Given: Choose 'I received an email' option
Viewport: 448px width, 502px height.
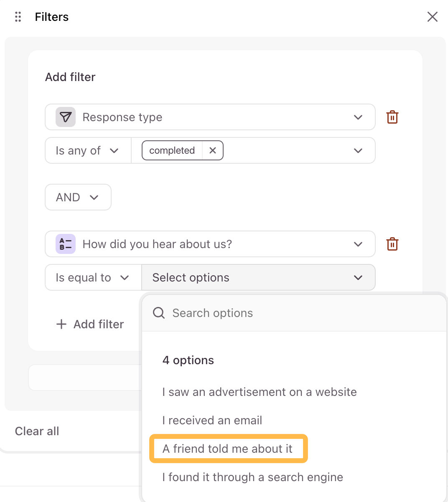Looking at the screenshot, I should pyautogui.click(x=212, y=420).
